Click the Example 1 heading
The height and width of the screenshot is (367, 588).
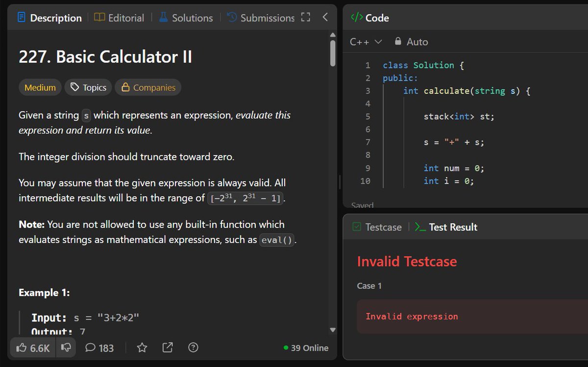pos(44,292)
